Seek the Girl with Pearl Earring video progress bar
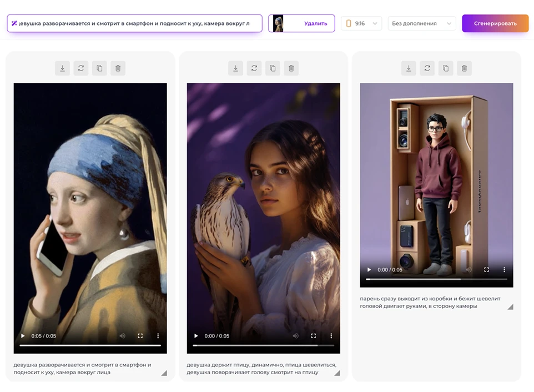 90,345
